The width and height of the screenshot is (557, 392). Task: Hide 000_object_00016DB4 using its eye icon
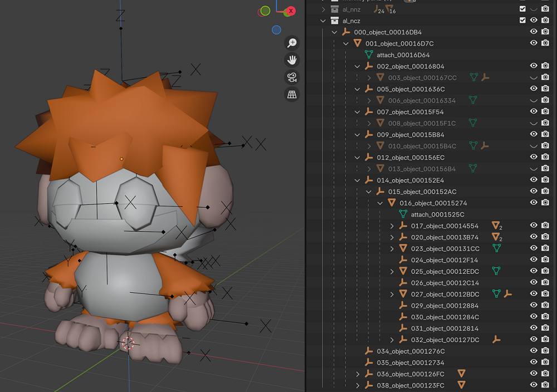[534, 32]
